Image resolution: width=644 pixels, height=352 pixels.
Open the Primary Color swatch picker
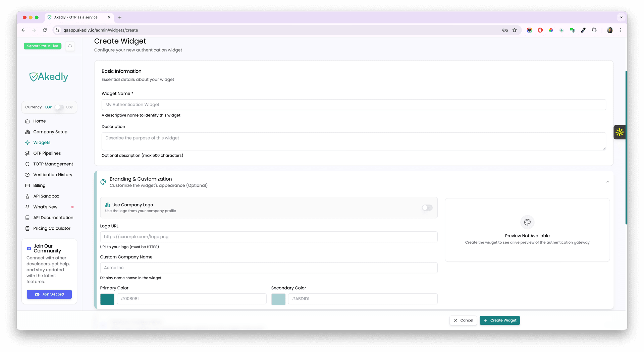pyautogui.click(x=107, y=299)
